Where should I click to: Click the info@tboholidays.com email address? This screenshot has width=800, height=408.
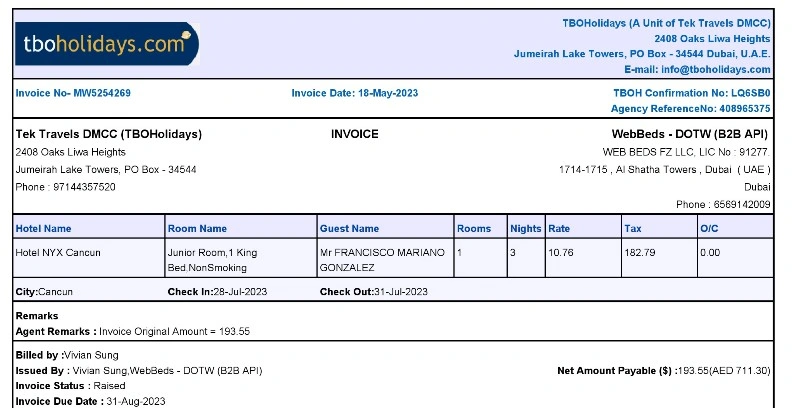tap(715, 69)
